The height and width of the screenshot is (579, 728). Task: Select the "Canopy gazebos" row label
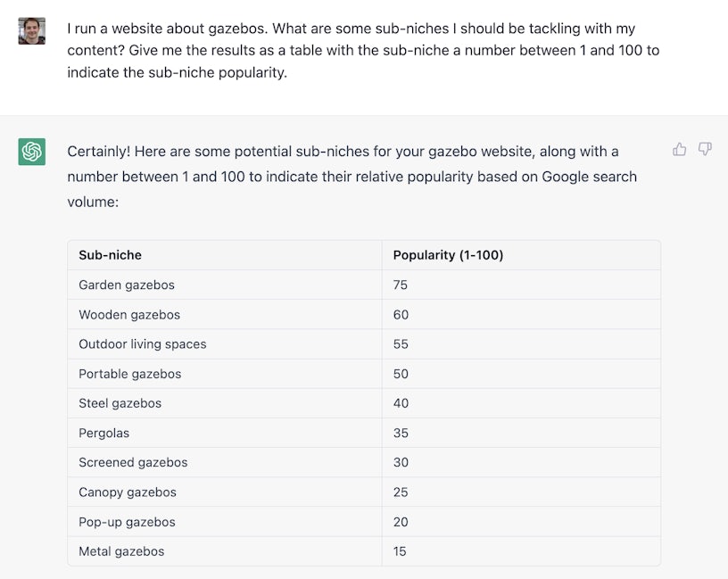[128, 492]
